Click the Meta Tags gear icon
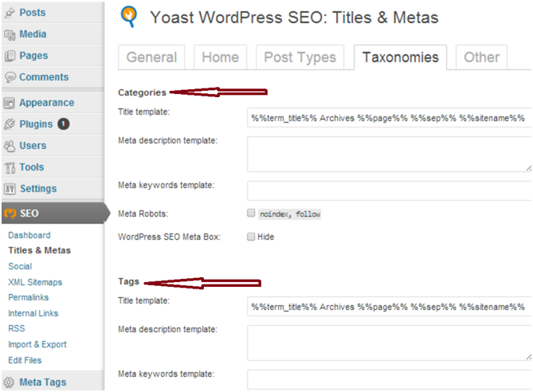This screenshot has height=392, width=533. (x=9, y=382)
